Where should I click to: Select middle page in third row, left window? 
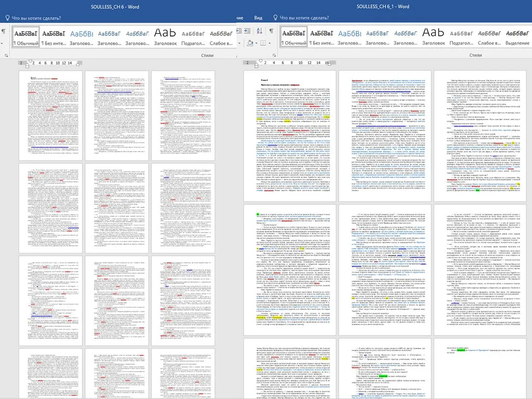pyautogui.click(x=116, y=301)
